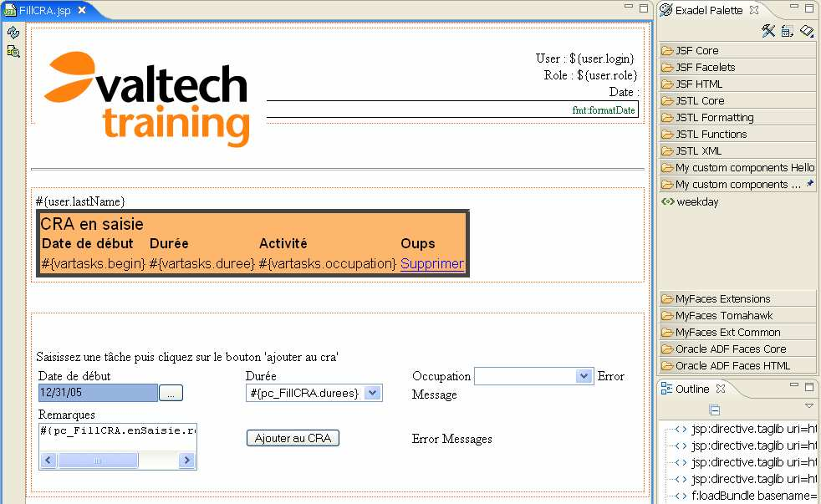Viewport: 821px width, 504px height.
Task: Click the Remarques horizontal scrollbar thumb
Action: [98, 461]
